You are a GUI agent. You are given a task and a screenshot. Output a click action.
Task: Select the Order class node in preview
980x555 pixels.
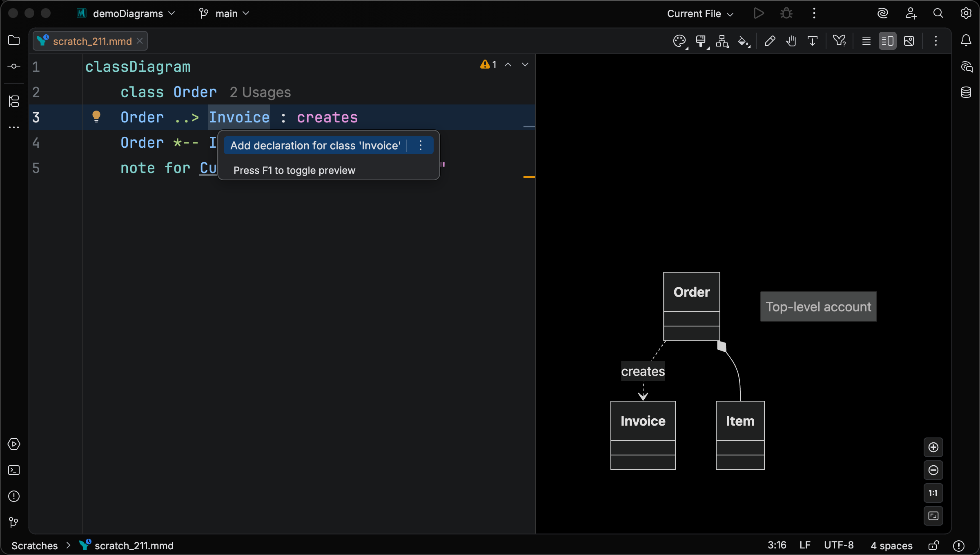click(x=691, y=306)
